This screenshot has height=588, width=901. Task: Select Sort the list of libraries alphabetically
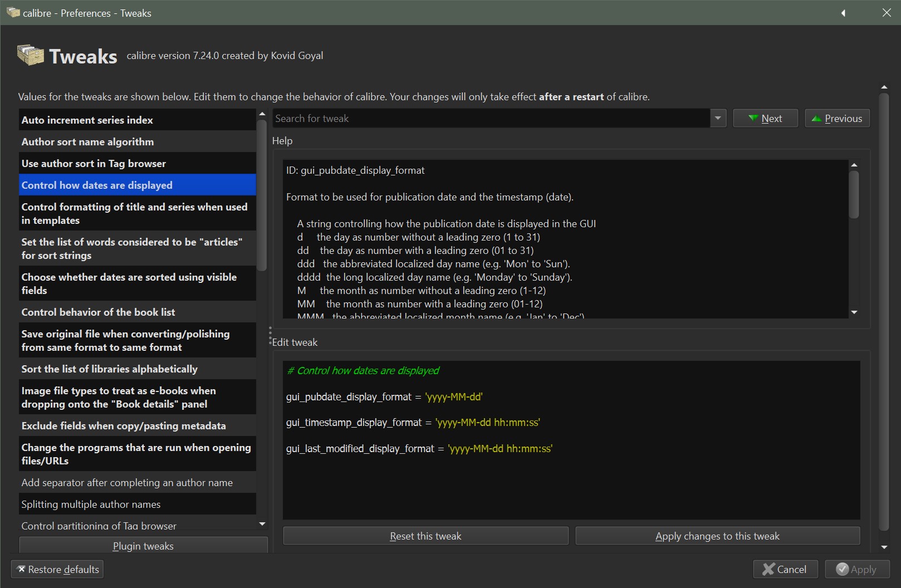[x=138, y=369]
